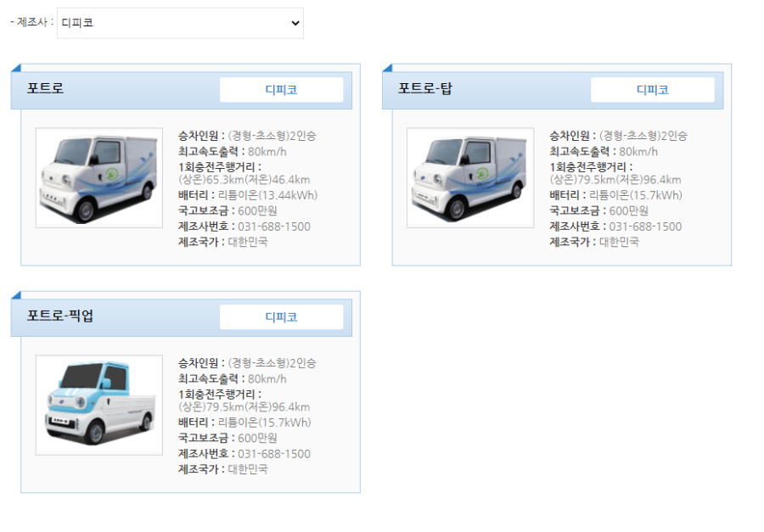Click 1회충전주행거리 label in the 포트로-픽업 card
The width and height of the screenshot is (764, 532).
(220, 395)
